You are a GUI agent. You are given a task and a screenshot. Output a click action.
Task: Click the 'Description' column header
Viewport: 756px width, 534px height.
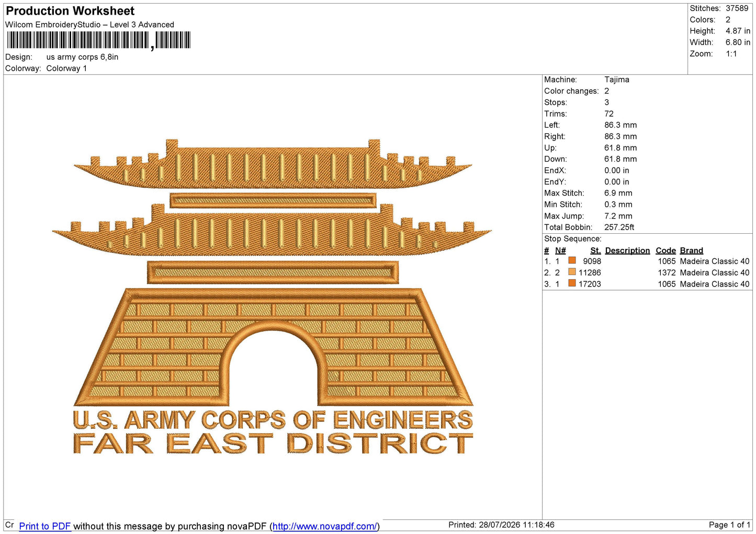click(x=627, y=251)
